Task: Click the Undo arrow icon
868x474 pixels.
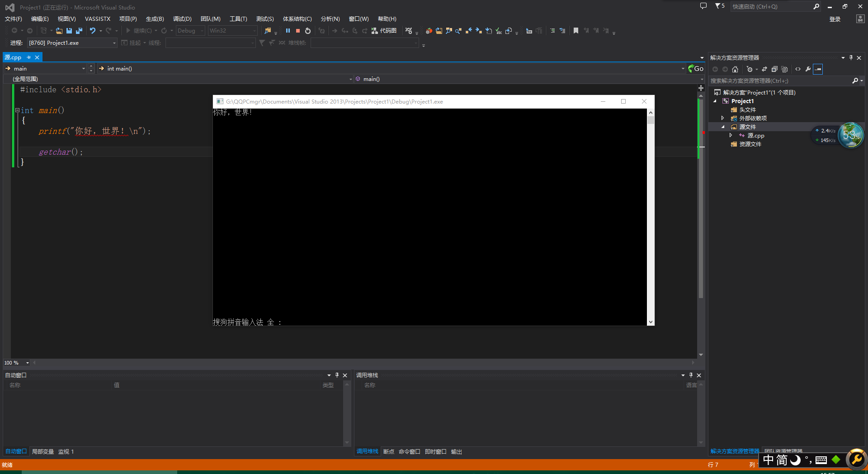Action: coord(93,31)
